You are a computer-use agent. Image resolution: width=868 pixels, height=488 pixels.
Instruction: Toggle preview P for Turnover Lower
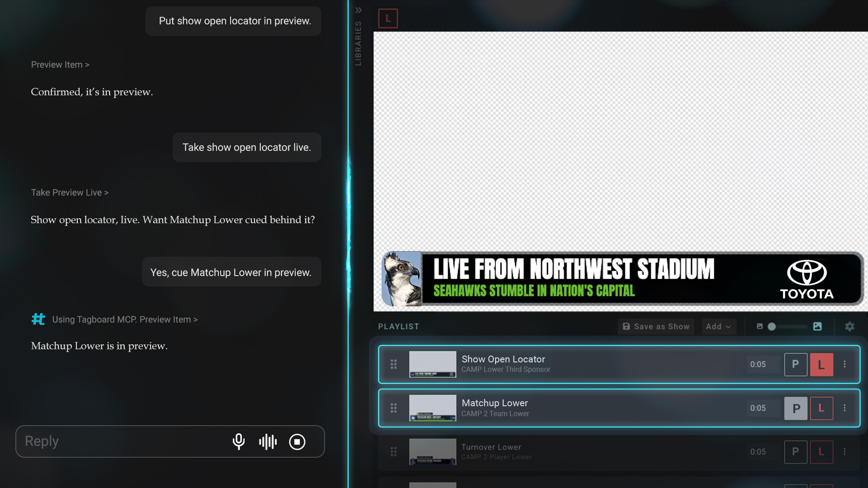click(796, 452)
